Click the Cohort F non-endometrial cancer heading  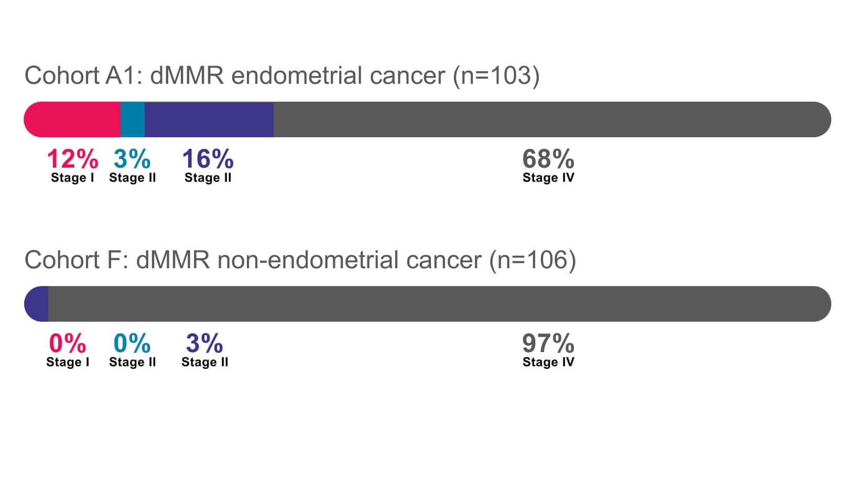pos(300,260)
